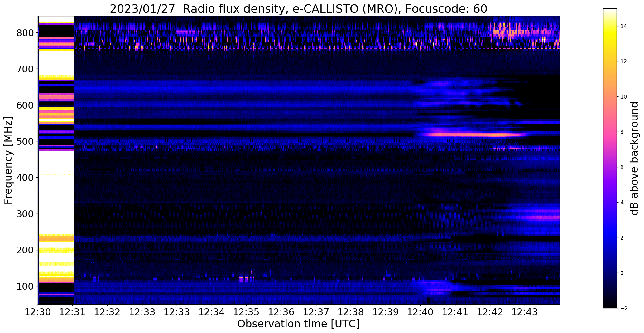
Task: Click the 'Observation time [UTC]' axis label
Action: 298,324
